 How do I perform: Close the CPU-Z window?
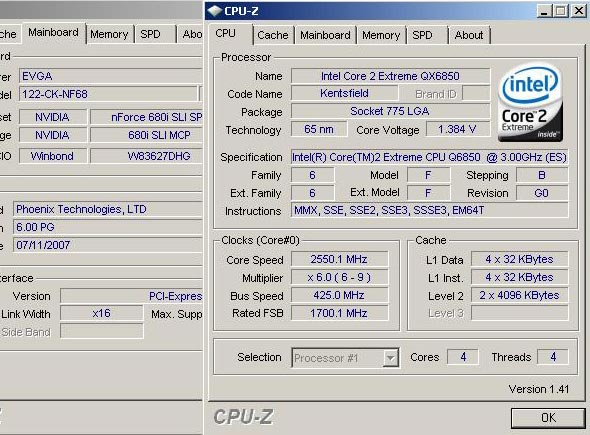click(x=578, y=11)
